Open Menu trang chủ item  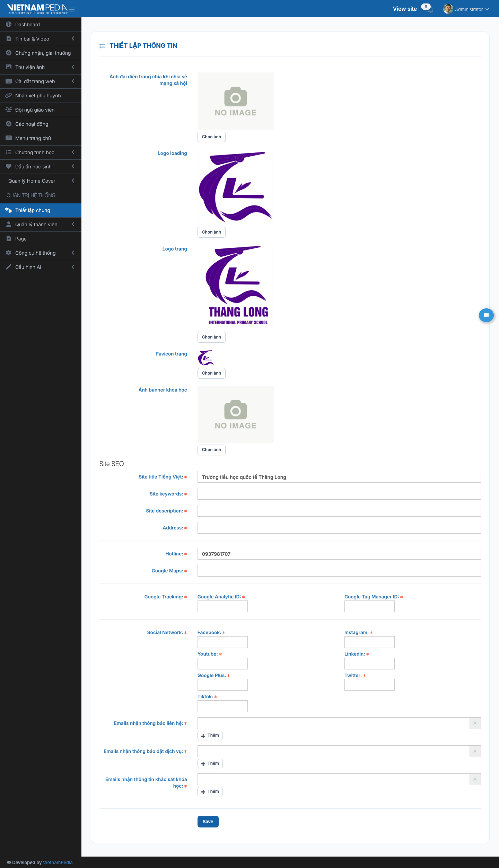41,138
